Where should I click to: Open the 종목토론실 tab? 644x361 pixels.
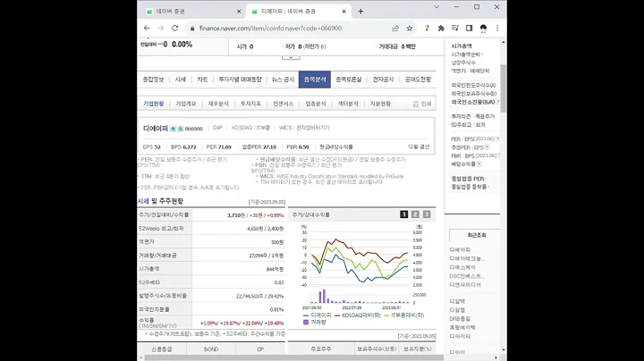click(349, 80)
